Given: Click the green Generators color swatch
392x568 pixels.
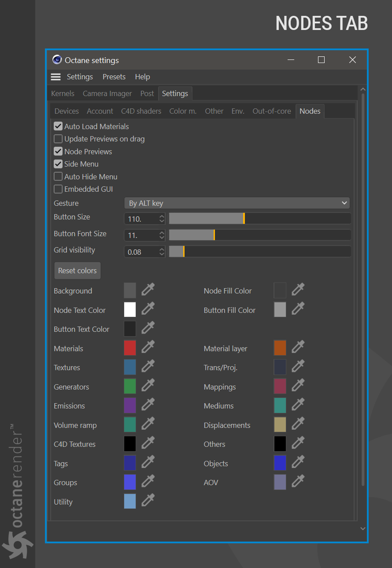Looking at the screenshot, I should [x=130, y=386].
